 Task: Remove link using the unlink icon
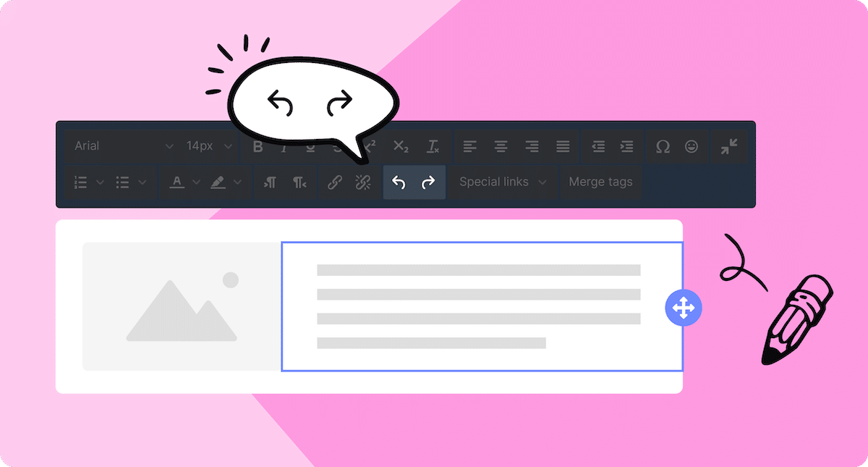(x=363, y=182)
